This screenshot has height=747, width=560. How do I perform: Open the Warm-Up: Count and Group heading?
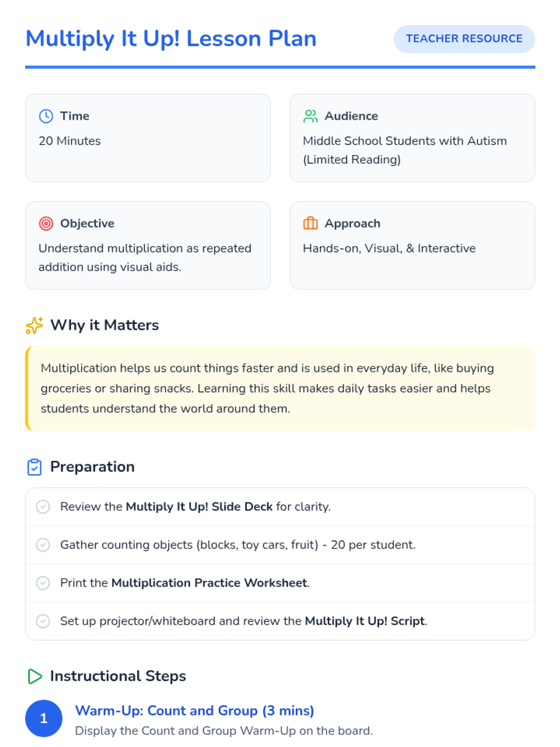pyautogui.click(x=195, y=711)
